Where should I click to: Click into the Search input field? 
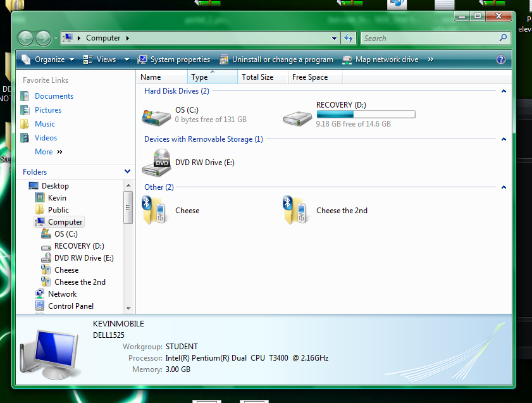(x=430, y=39)
